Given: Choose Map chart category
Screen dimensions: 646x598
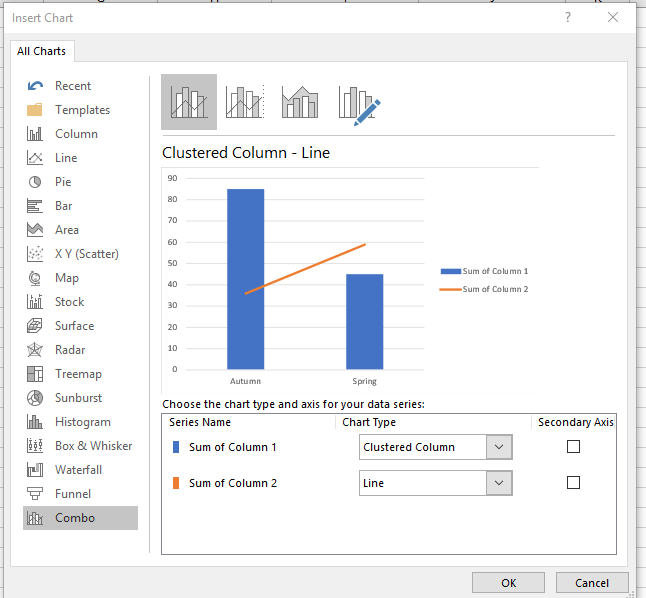Looking at the screenshot, I should click(80, 278).
